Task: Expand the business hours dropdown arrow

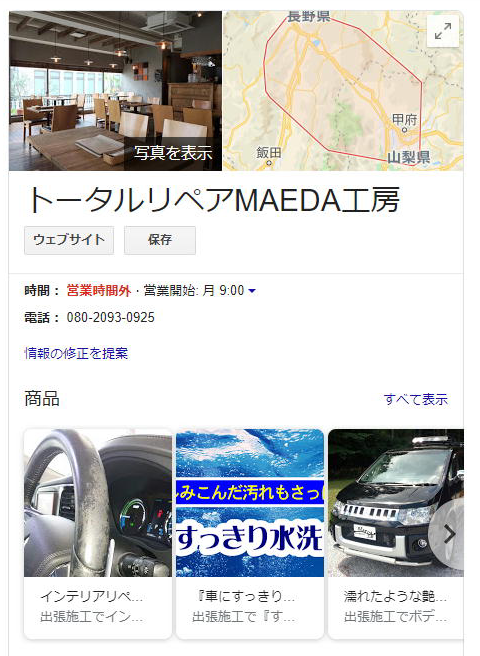Action: tap(252, 291)
